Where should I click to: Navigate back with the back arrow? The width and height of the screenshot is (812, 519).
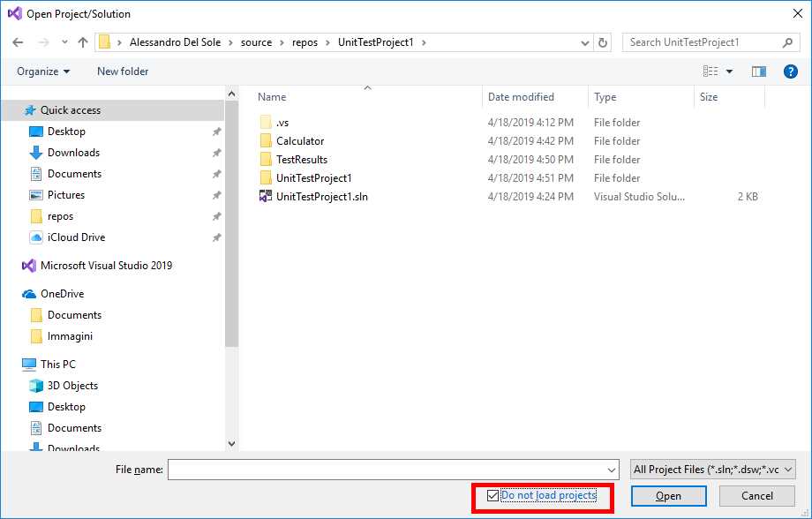(18, 41)
